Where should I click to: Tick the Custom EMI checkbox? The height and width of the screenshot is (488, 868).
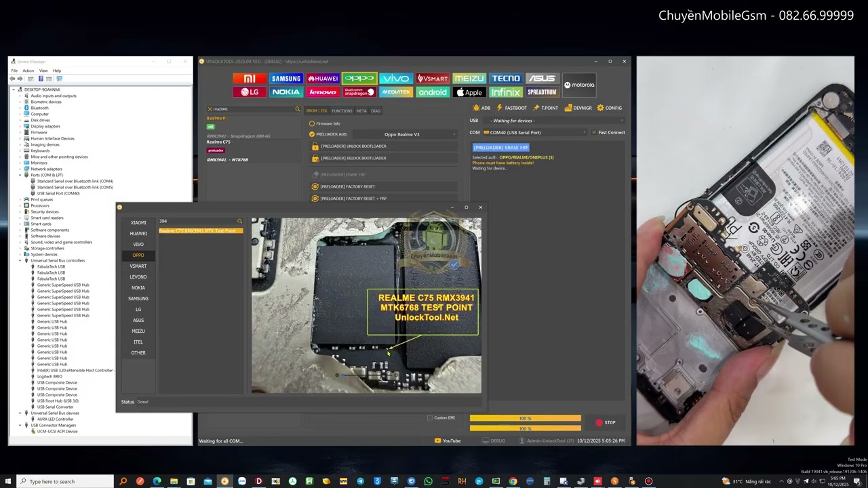[430, 418]
